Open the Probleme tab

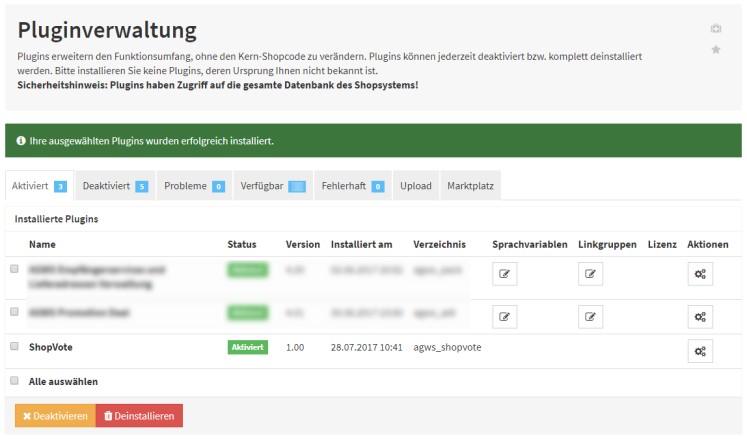[x=194, y=186]
